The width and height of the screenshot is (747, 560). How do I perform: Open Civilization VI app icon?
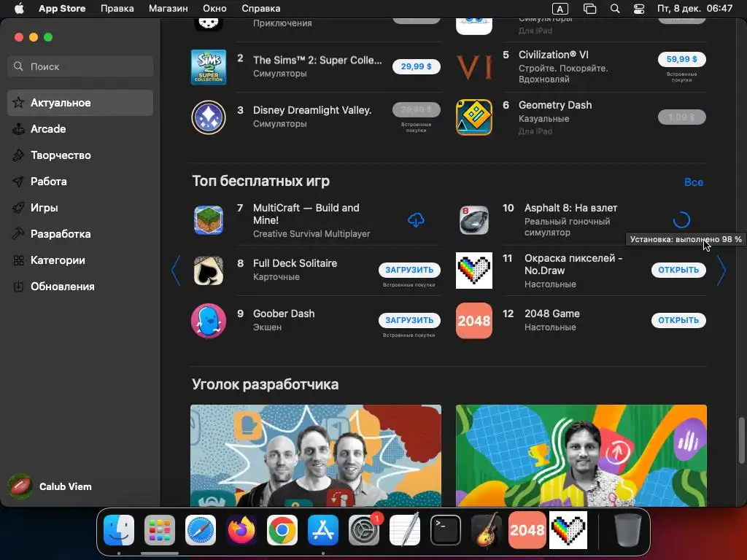click(x=474, y=67)
